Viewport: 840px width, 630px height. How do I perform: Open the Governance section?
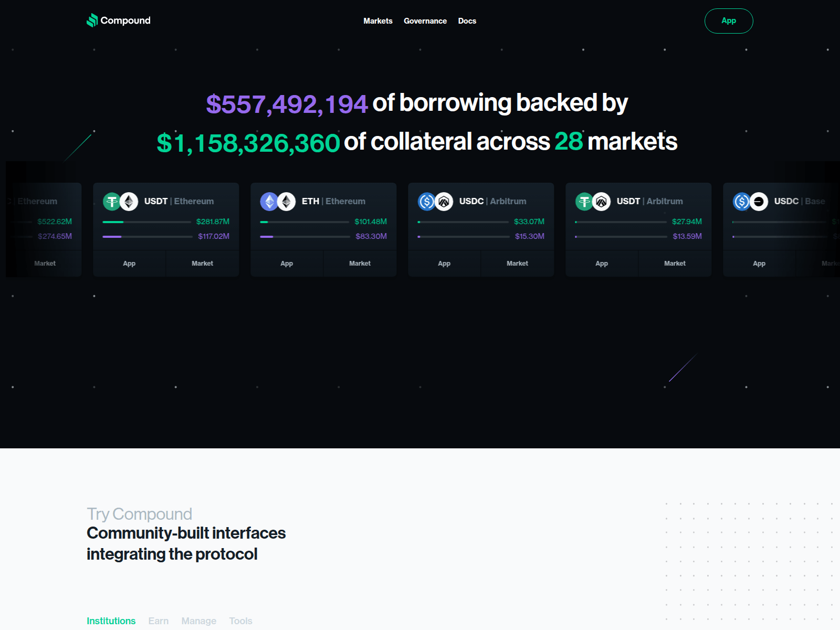coord(425,21)
